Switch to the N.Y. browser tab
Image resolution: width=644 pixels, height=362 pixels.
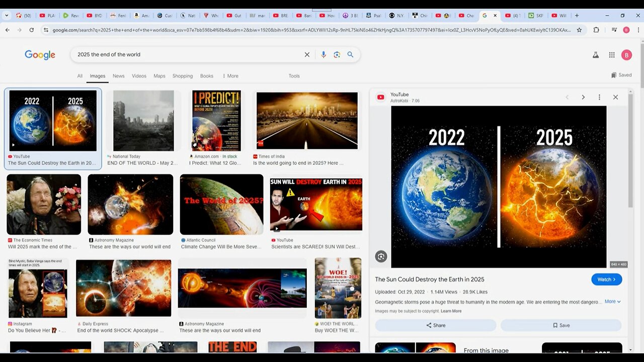[396, 16]
